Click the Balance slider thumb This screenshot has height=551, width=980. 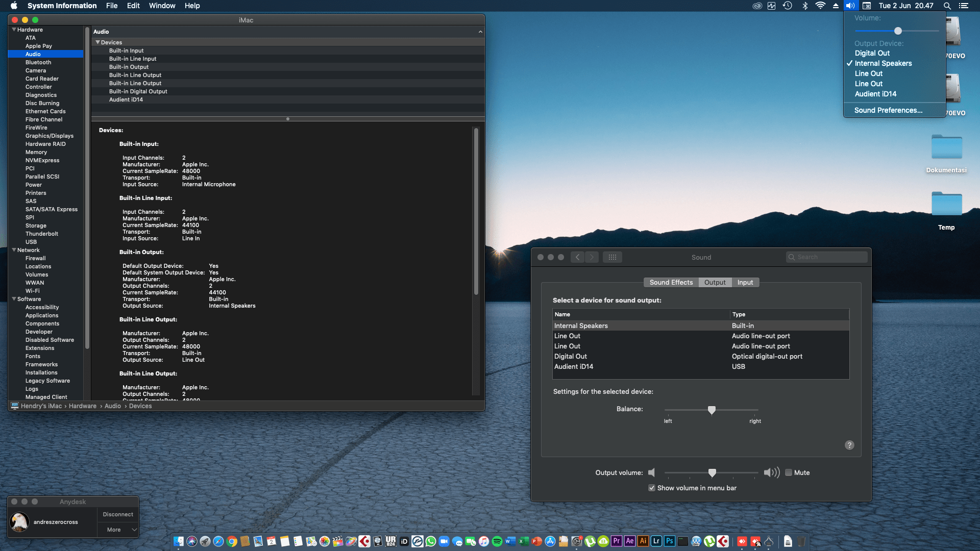(x=712, y=410)
